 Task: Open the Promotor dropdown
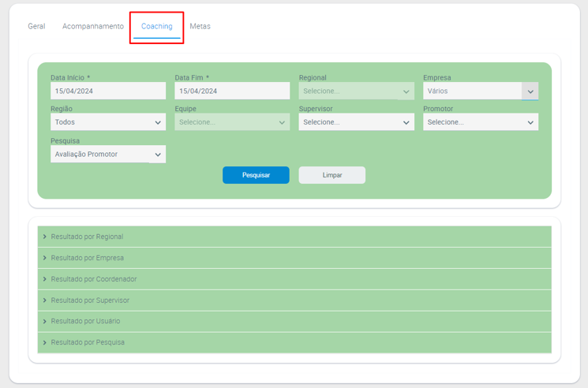pyautogui.click(x=480, y=122)
